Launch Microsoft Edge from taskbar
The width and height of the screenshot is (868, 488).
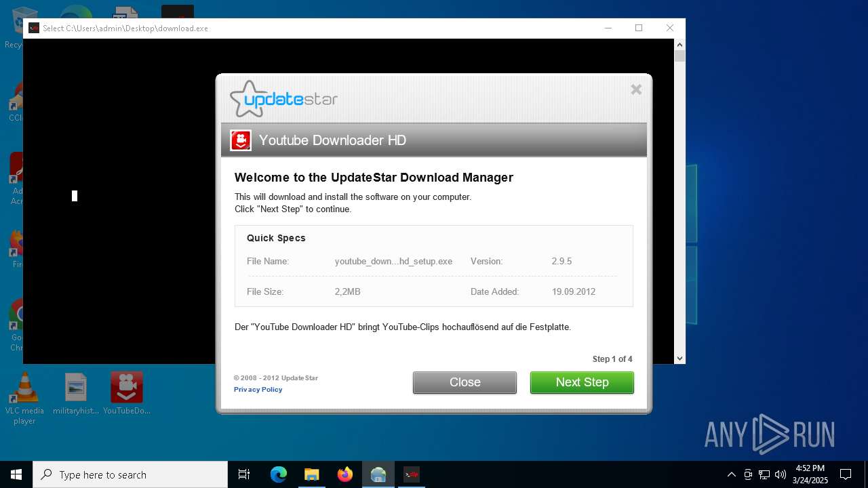(279, 474)
